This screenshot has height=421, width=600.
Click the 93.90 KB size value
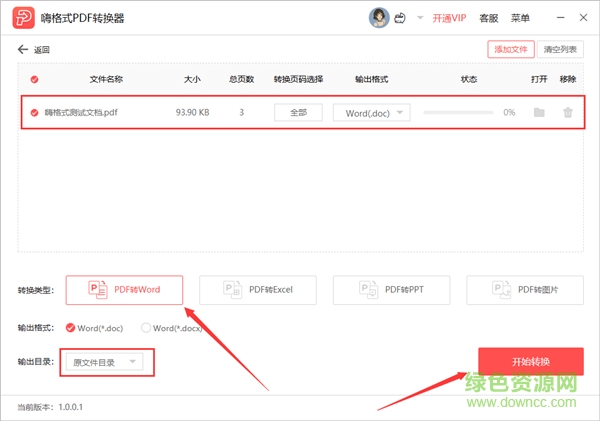(x=192, y=113)
